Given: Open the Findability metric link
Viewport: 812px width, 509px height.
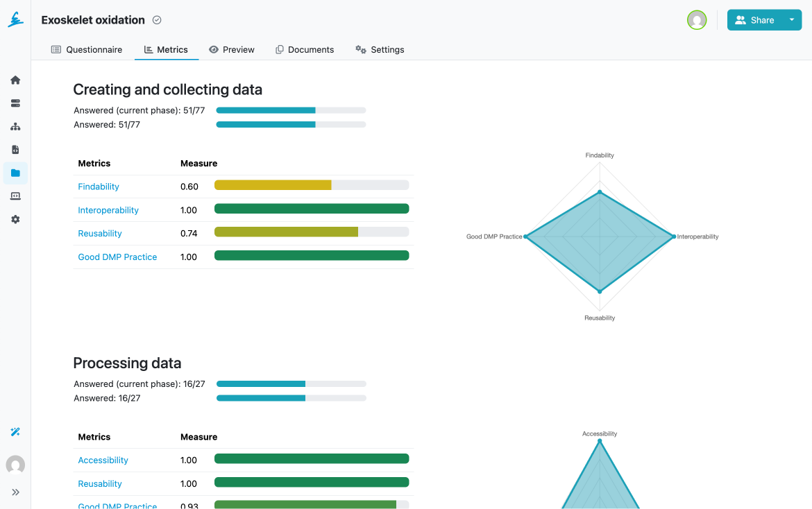Looking at the screenshot, I should point(99,187).
